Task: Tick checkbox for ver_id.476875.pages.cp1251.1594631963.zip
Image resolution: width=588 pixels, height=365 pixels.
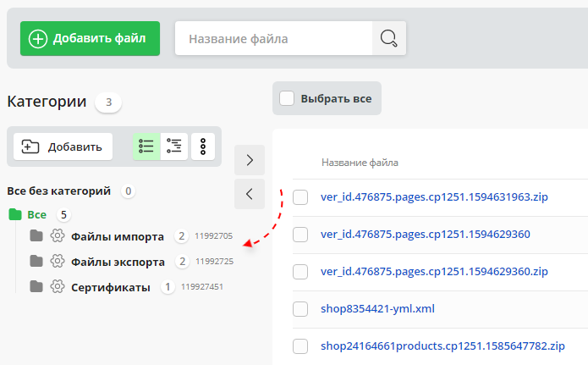Action: (x=300, y=197)
